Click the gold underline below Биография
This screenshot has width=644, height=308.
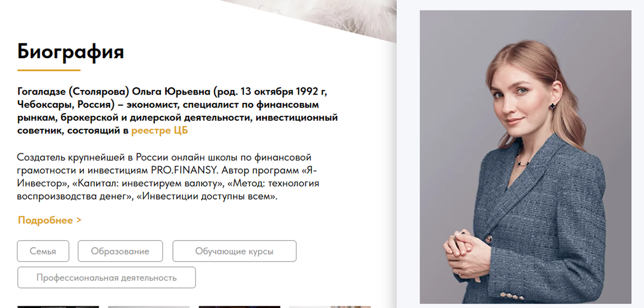[49, 70]
